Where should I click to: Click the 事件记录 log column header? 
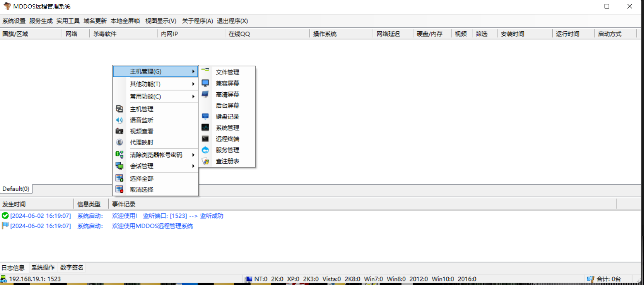click(x=362, y=204)
